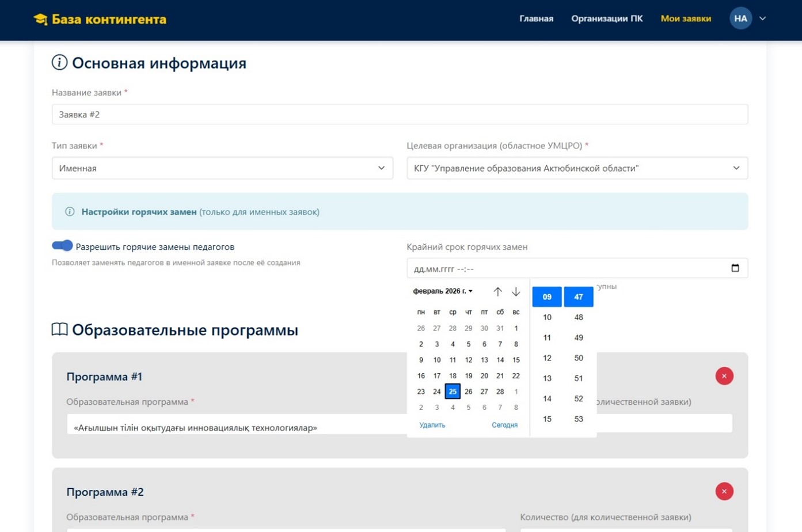Expand user menu chevron beside avatar
The width and height of the screenshot is (802, 532).
coord(763,18)
